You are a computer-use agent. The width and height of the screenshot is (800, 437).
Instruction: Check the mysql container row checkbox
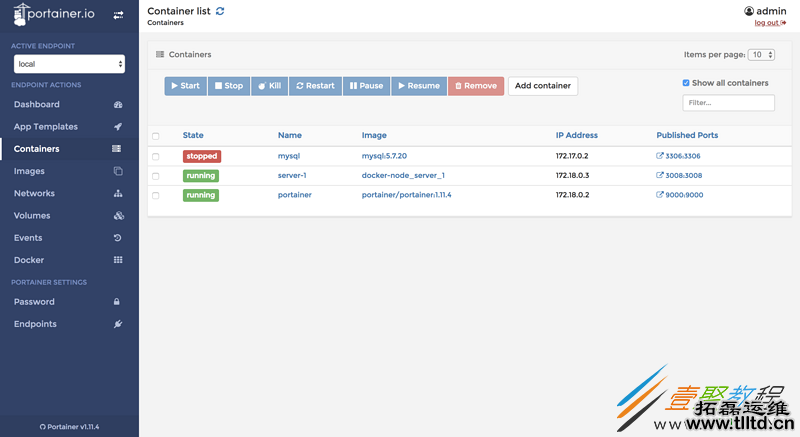155,157
